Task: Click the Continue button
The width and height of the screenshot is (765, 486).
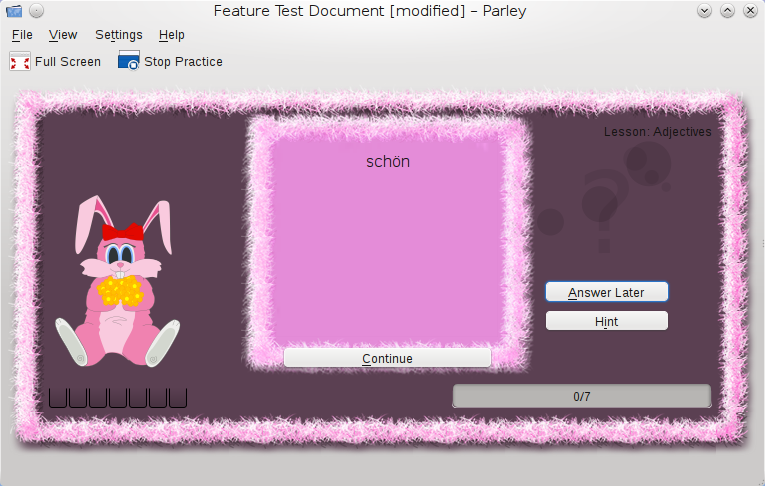Action: click(x=387, y=359)
